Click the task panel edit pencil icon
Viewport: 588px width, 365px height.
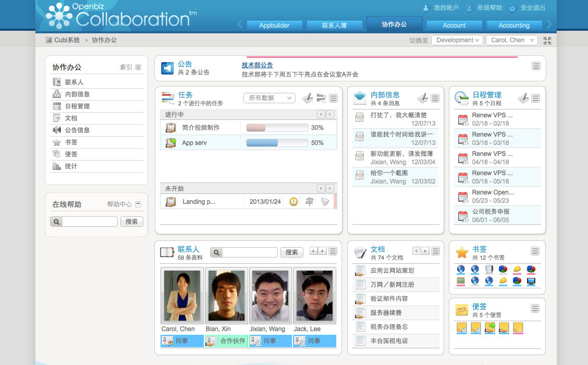[308, 98]
